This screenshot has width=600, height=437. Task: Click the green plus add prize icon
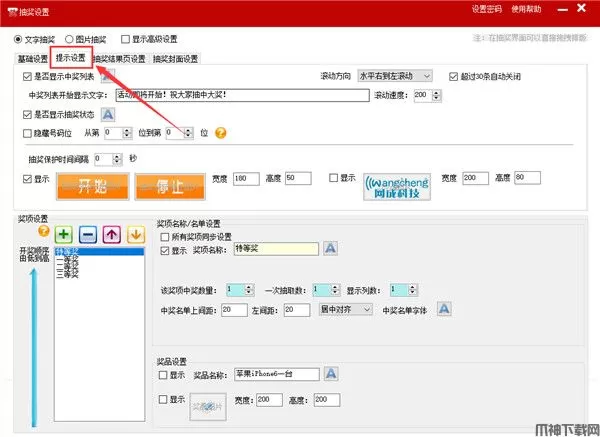(x=65, y=234)
